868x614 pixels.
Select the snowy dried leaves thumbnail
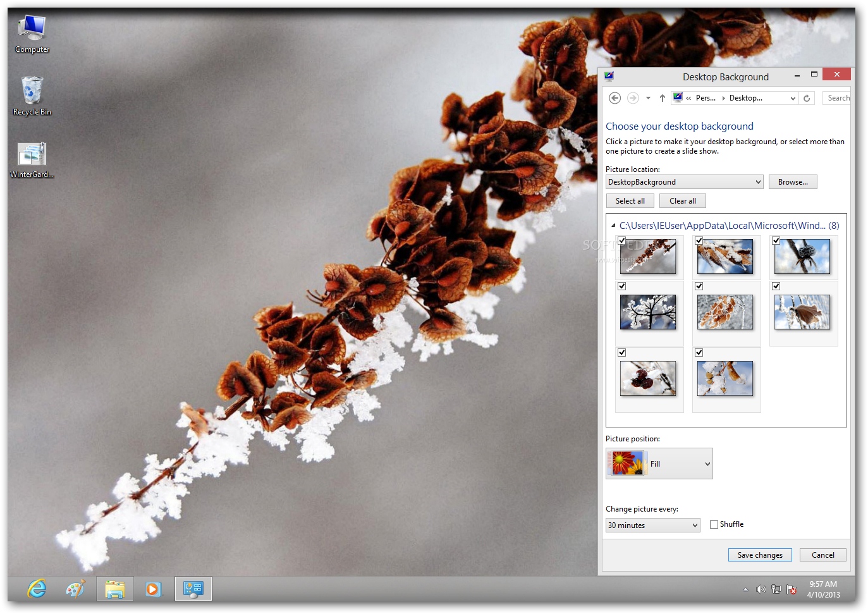(x=725, y=257)
